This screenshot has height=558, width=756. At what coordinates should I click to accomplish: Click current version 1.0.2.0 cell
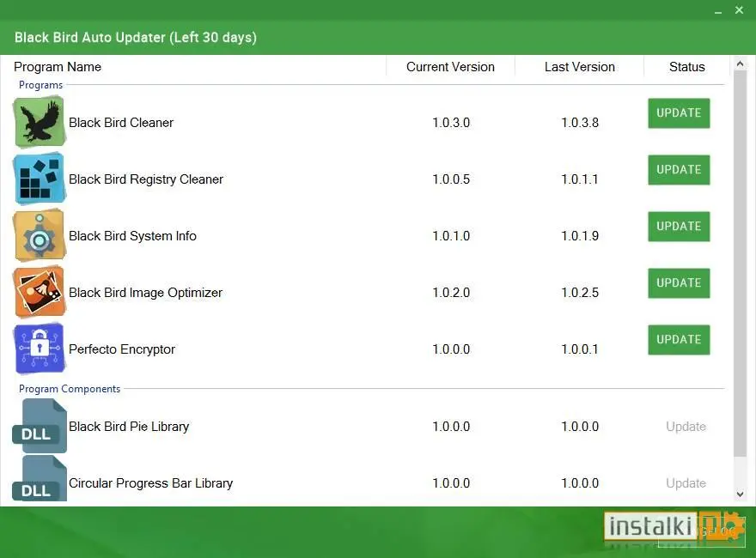click(451, 293)
